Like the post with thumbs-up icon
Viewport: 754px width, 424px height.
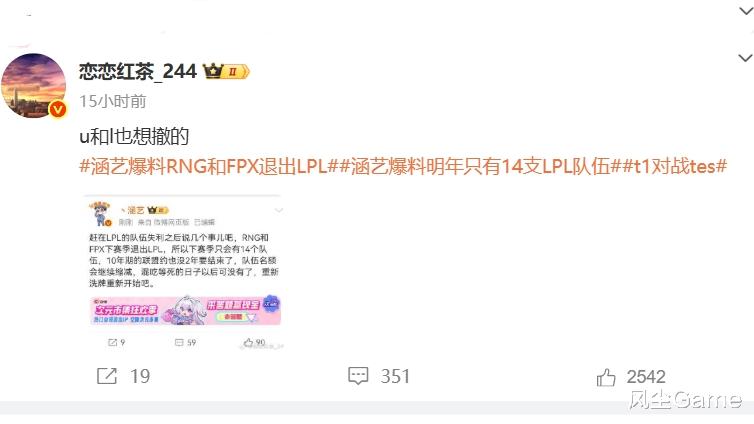click(x=606, y=377)
